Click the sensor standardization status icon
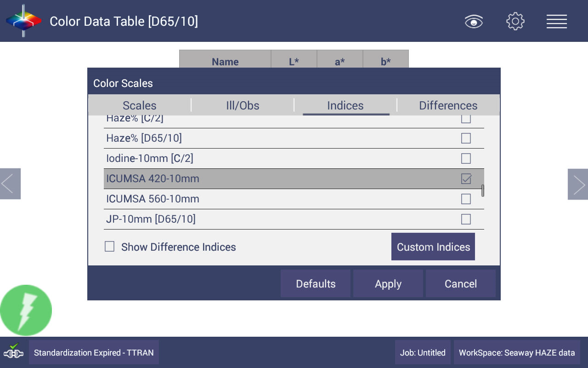 [x=14, y=352]
